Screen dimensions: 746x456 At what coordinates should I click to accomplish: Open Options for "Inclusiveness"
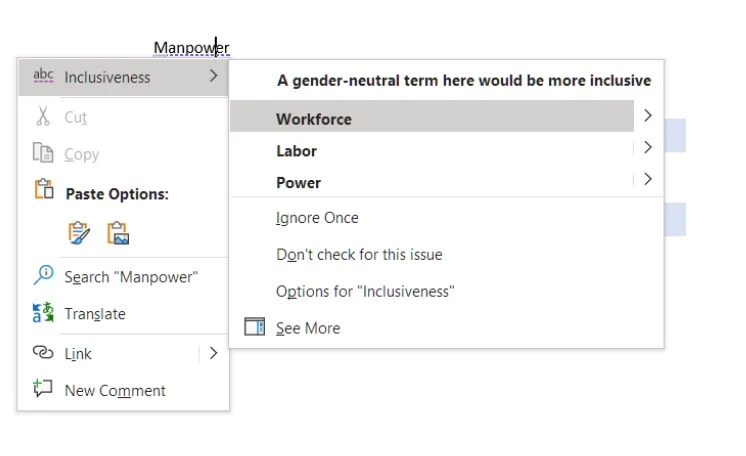click(365, 291)
